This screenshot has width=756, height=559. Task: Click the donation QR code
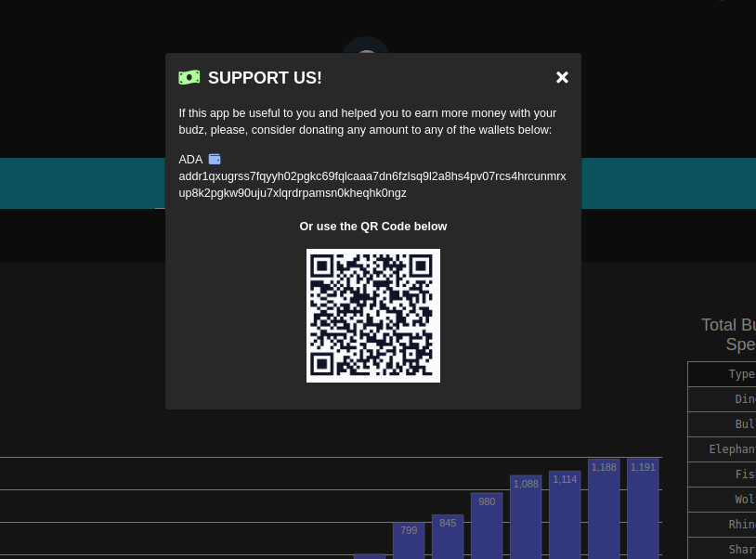(x=373, y=316)
